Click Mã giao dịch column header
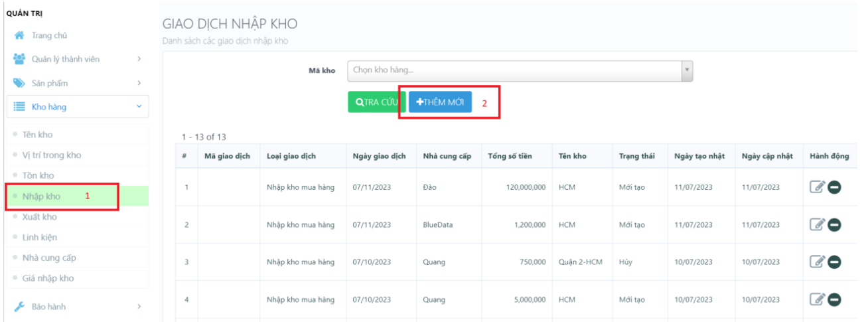This screenshot has height=322, width=868. [x=228, y=156]
